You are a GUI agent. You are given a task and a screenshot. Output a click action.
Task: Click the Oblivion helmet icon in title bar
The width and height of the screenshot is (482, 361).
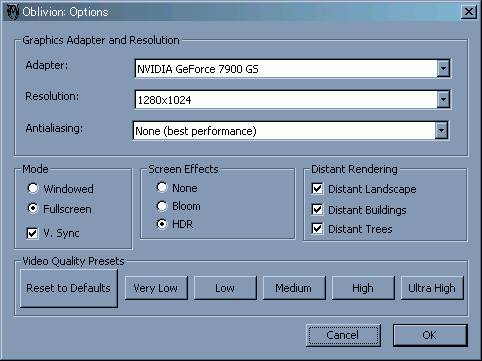tap(13, 12)
